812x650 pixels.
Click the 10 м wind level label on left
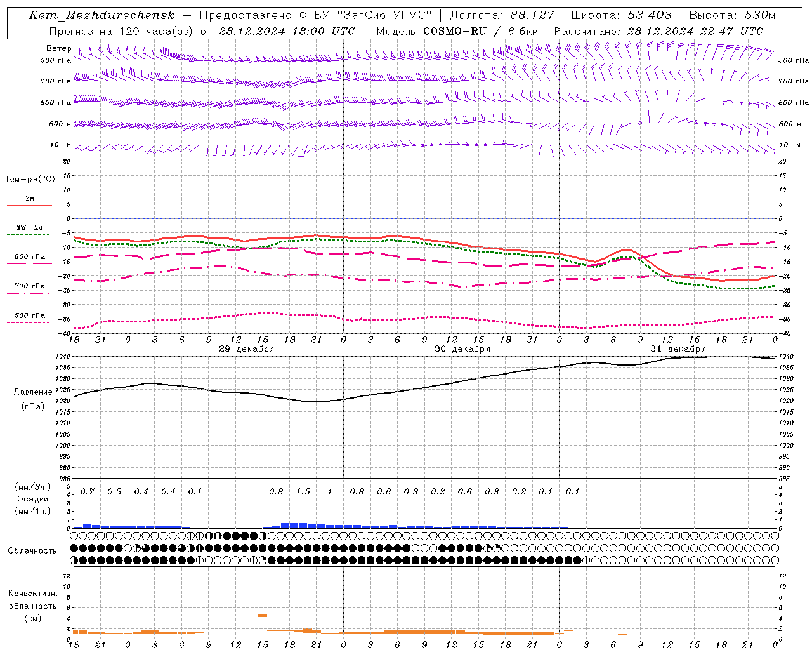click(x=61, y=145)
